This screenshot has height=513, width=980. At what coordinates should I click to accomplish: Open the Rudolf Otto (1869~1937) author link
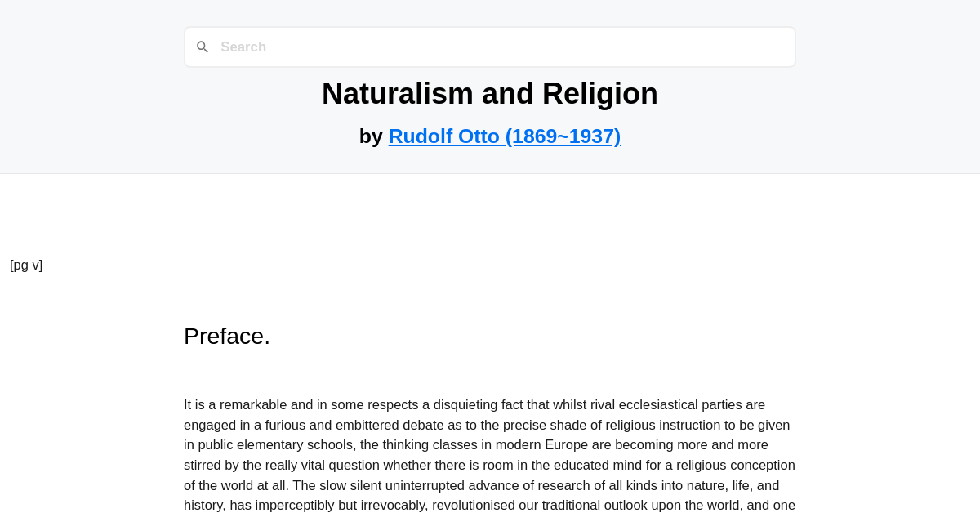click(504, 136)
